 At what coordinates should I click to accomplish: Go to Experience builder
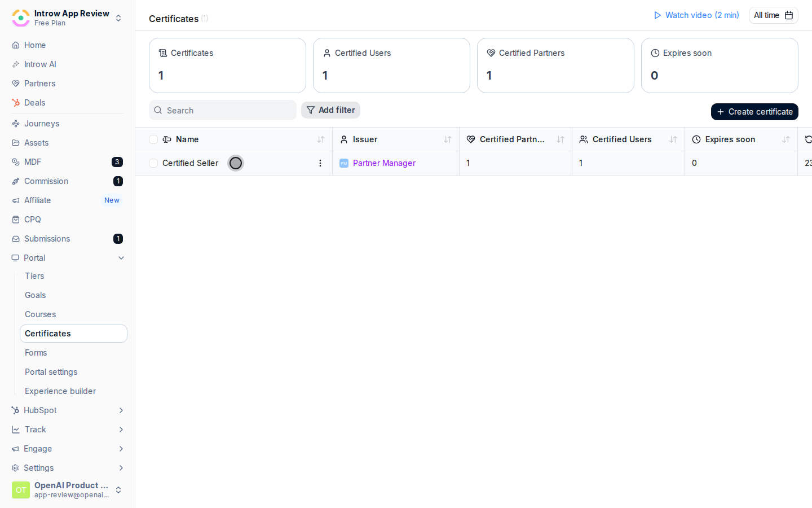tap(60, 391)
